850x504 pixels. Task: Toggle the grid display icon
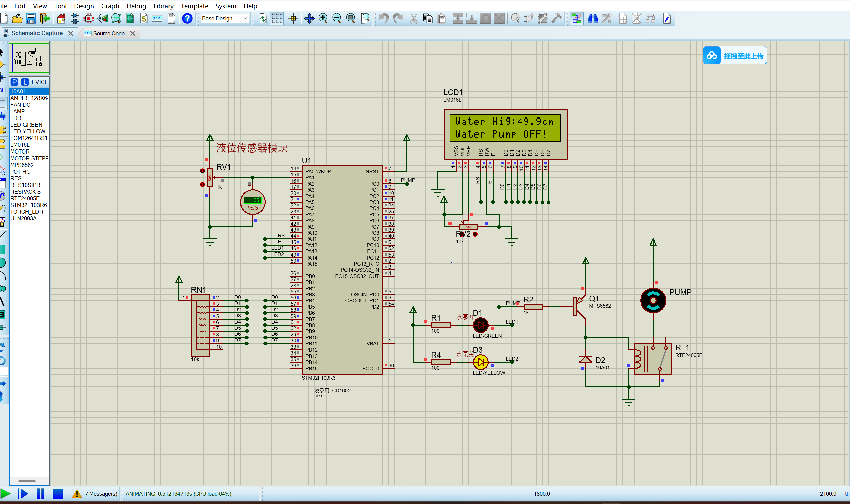[276, 18]
